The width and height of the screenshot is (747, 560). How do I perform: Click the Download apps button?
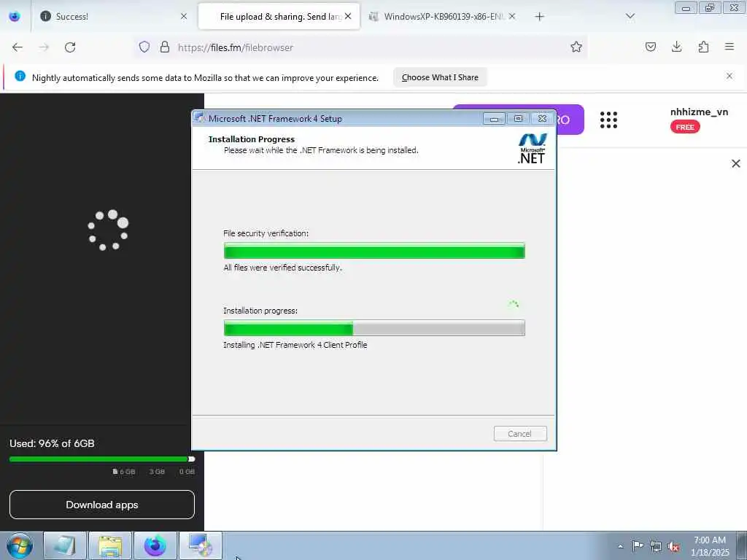102,505
